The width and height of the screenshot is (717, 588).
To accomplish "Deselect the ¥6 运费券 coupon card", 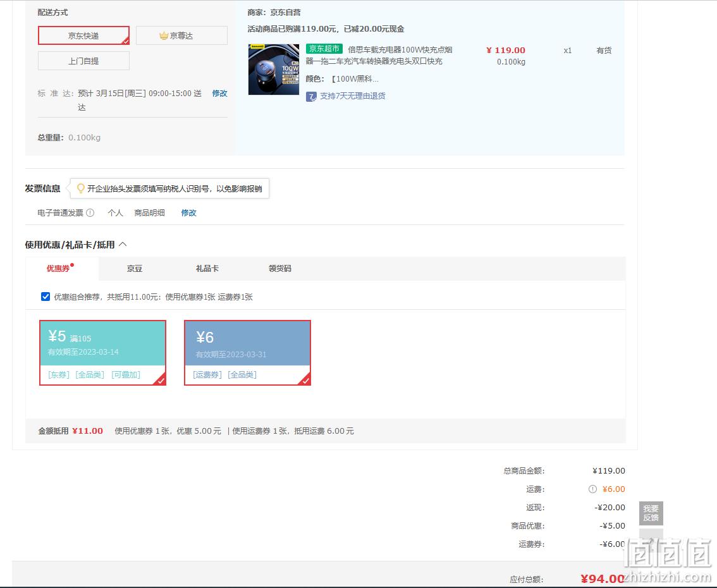I will (x=247, y=353).
